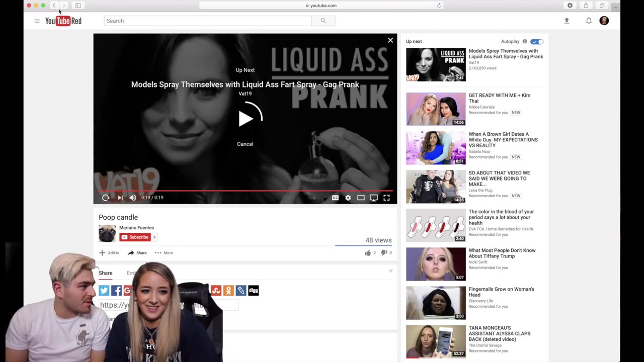Switch the player to theater mode
Screen dimensions: 644x362
(x=361, y=198)
